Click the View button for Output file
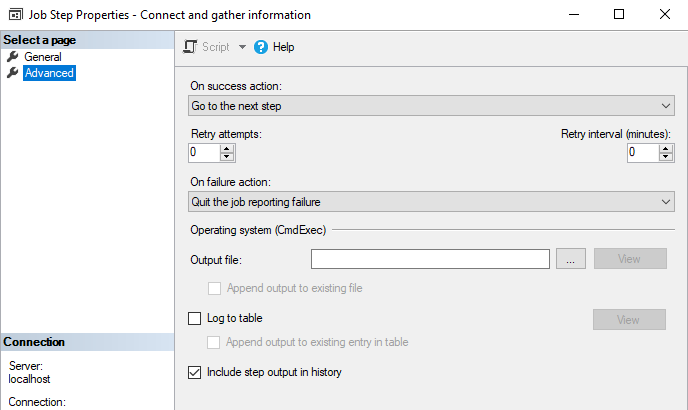Image resolution: width=688 pixels, height=410 pixels. tap(630, 259)
